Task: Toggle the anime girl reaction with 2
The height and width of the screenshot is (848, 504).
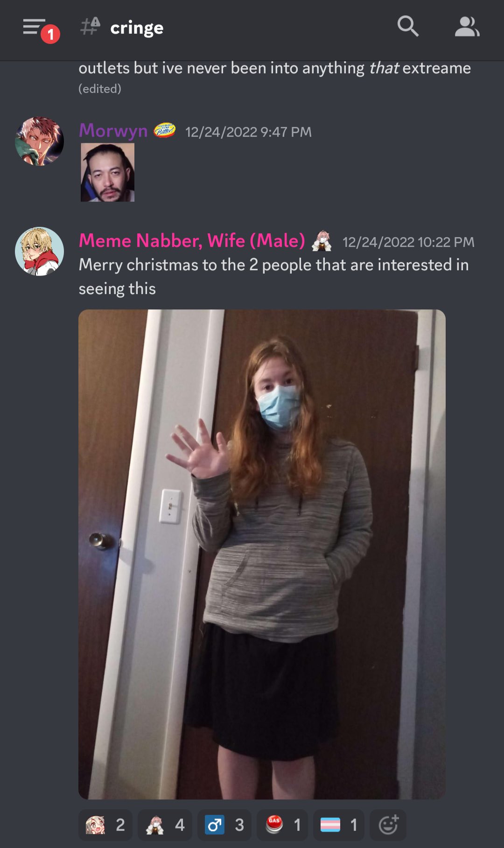Action: [105, 825]
